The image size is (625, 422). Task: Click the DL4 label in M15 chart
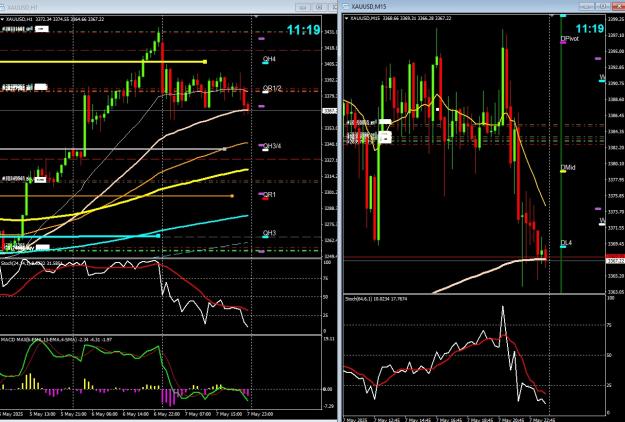coord(566,243)
